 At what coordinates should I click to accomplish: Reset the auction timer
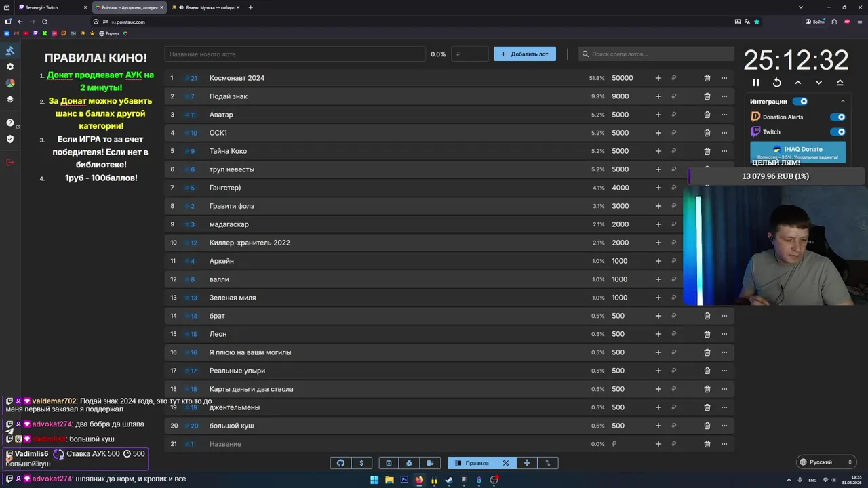coord(777,83)
